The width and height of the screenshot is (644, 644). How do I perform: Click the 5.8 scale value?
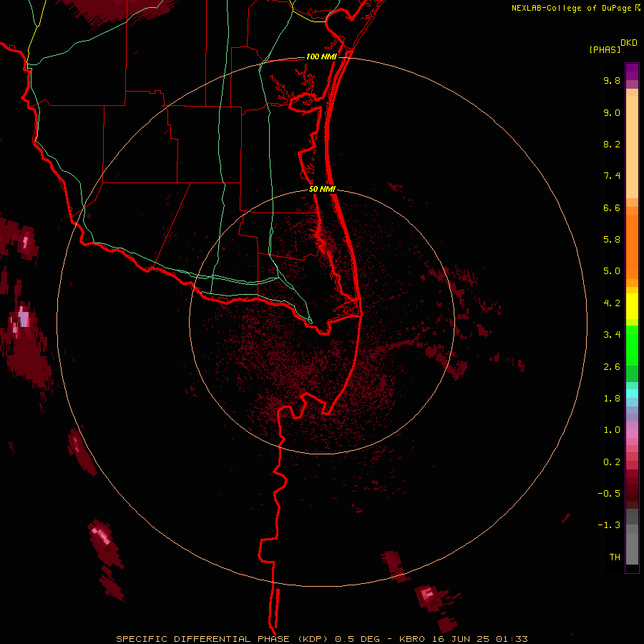612,240
